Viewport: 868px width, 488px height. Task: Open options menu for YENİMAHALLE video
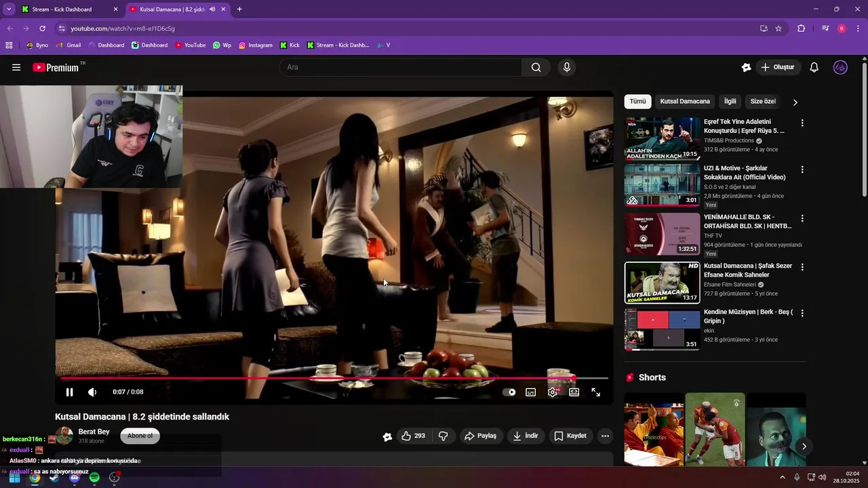(x=802, y=218)
